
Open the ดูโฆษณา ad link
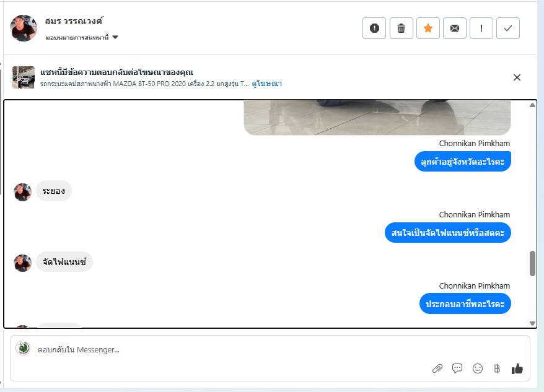tap(266, 84)
